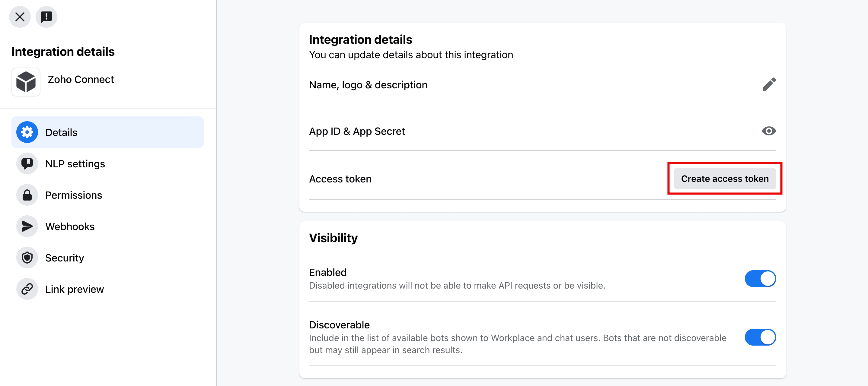Select the Link preview menu item
The height and width of the screenshot is (386, 868).
point(75,289)
